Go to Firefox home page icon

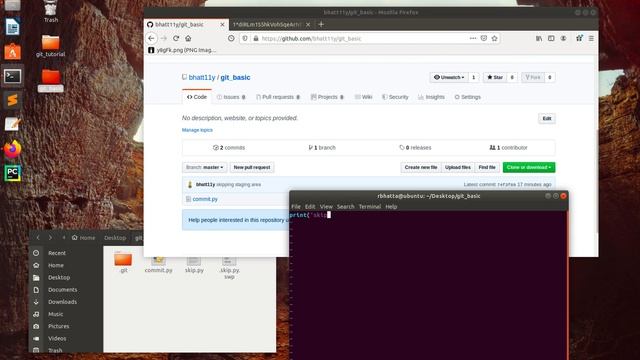click(188, 38)
